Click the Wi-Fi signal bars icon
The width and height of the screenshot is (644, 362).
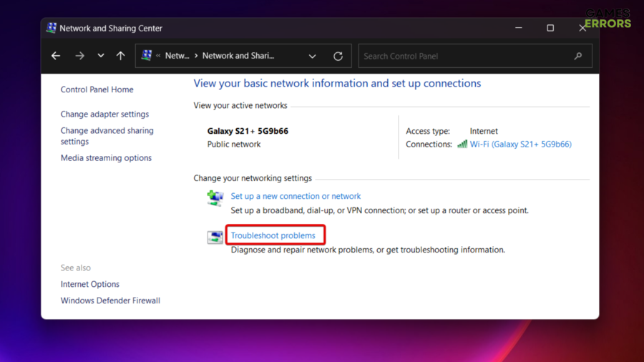(462, 144)
